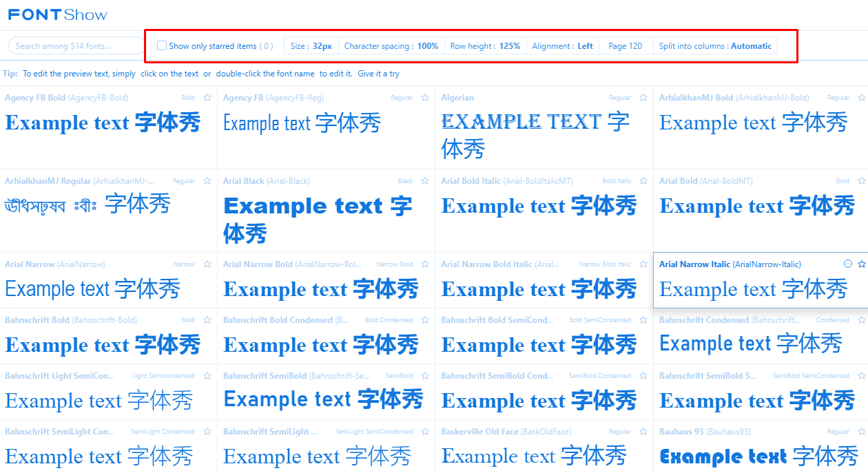Focus the font search field

click(77, 46)
